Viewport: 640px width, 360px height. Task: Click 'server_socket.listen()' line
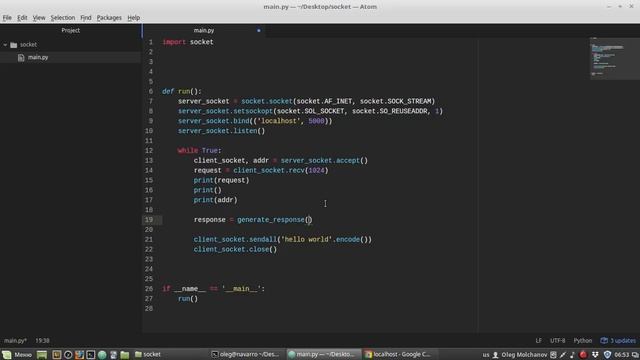pos(221,131)
